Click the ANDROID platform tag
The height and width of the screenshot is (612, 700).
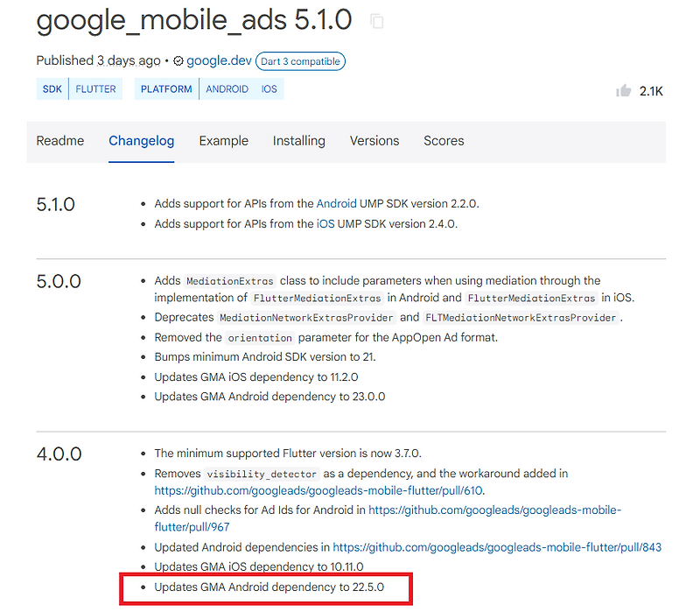(227, 88)
